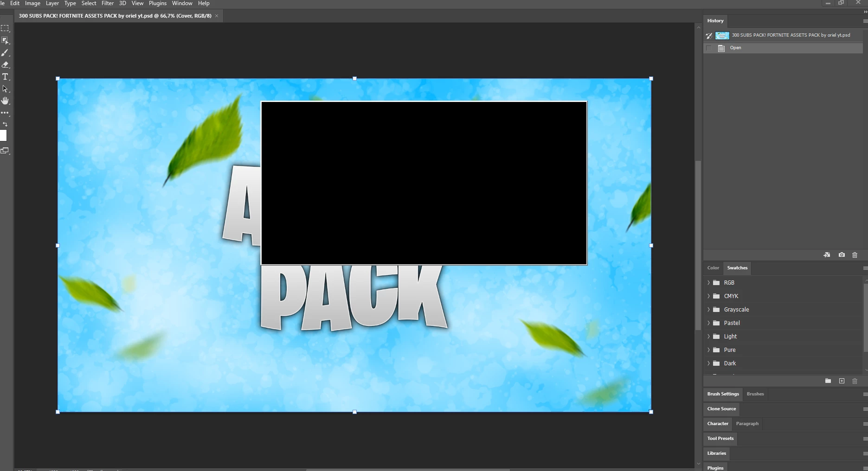Click the top-center transform handle on canvas
868x471 pixels.
[x=354, y=79]
